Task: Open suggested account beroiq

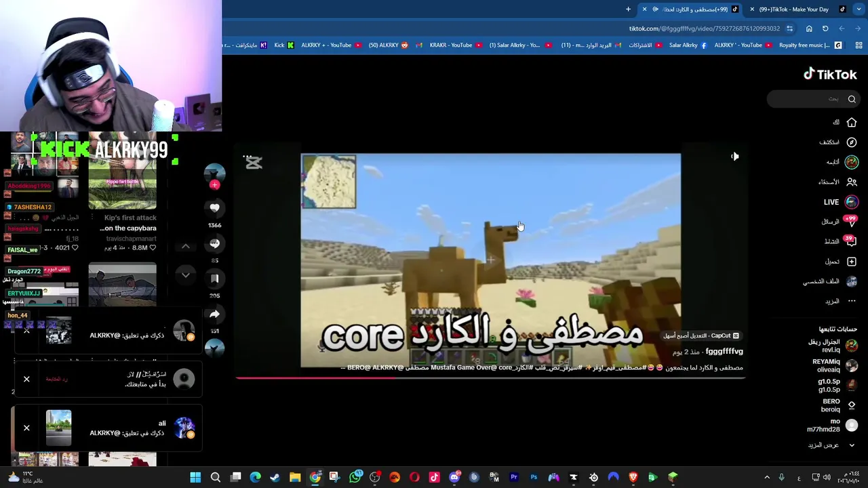Action: pos(838,405)
